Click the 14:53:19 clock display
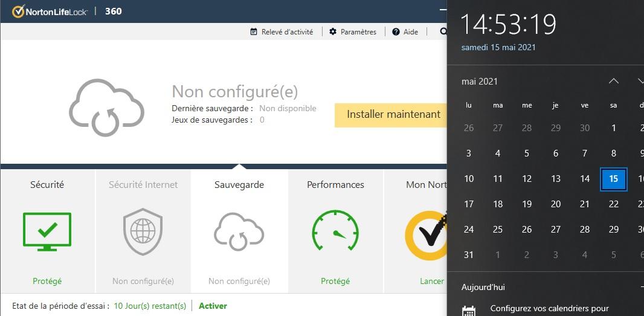The height and width of the screenshot is (316, 644). 509,24
